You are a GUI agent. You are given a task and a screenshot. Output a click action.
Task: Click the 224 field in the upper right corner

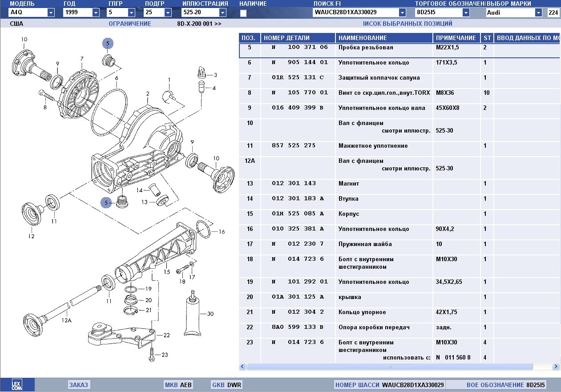[x=553, y=12]
